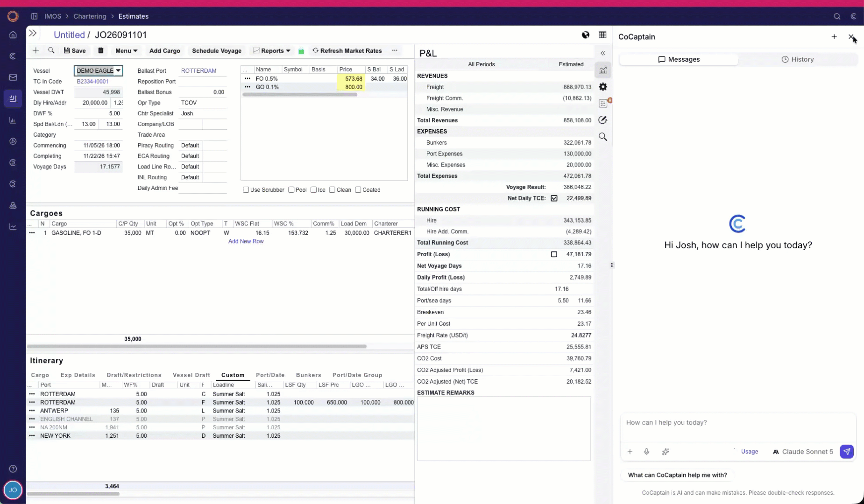Click the Add New Row link
Image resolution: width=864 pixels, height=504 pixels.
pos(246,241)
